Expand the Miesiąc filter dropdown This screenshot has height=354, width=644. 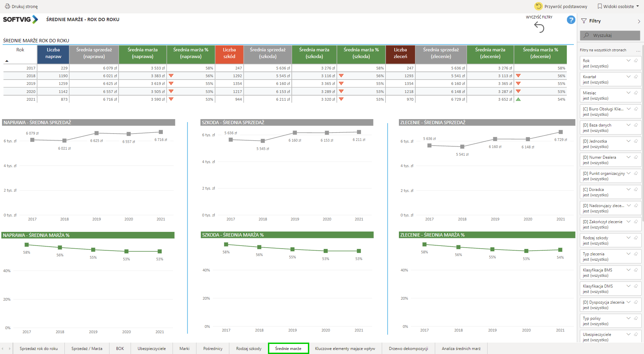tap(628, 93)
